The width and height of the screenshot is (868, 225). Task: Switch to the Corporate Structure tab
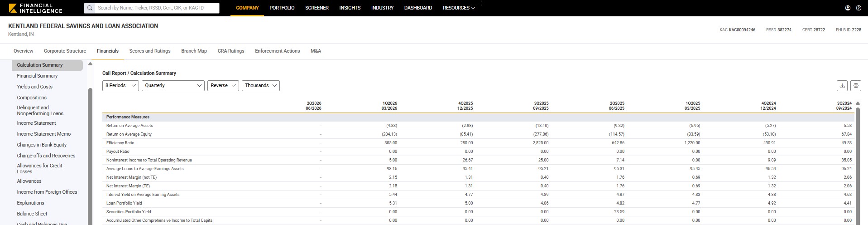65,51
